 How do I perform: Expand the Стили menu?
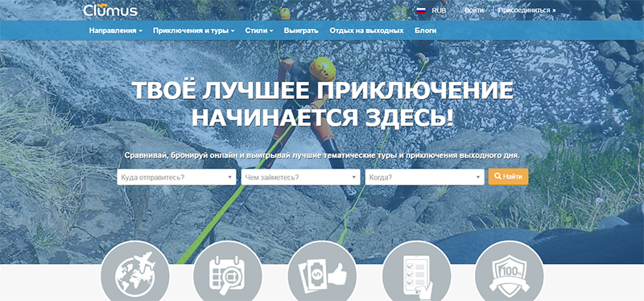pos(259,31)
